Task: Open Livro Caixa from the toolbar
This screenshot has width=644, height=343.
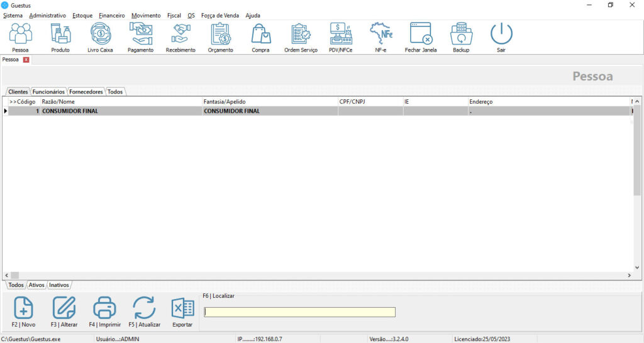Action: click(x=101, y=36)
